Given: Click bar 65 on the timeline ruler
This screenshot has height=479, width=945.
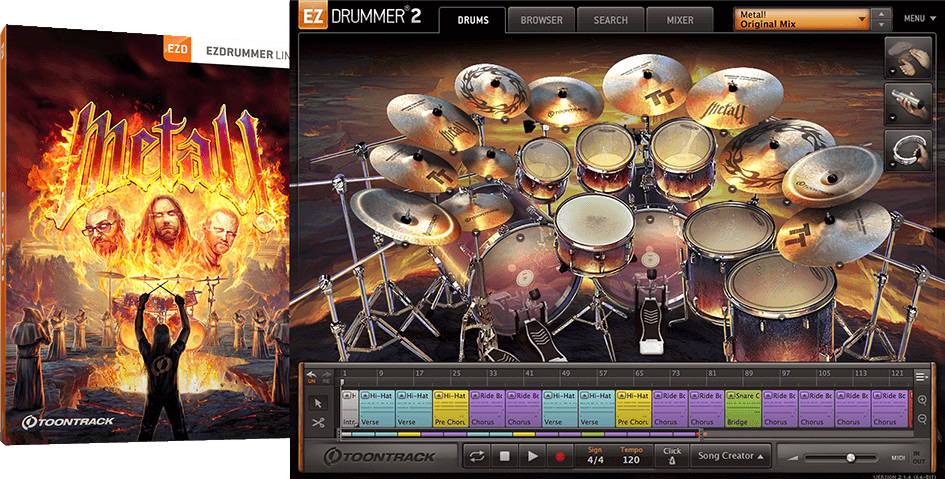Looking at the screenshot, I should [639, 374].
